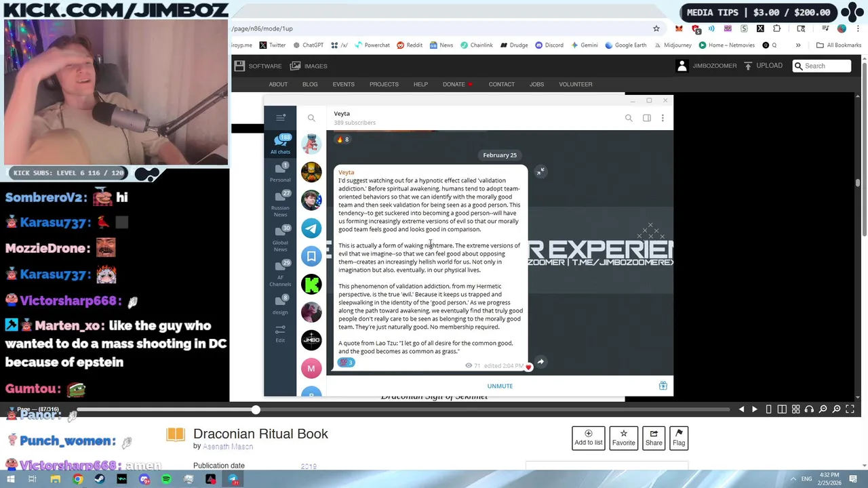Image resolution: width=868 pixels, height=488 pixels.
Task: Zoom out in book reader
Action: (x=823, y=409)
